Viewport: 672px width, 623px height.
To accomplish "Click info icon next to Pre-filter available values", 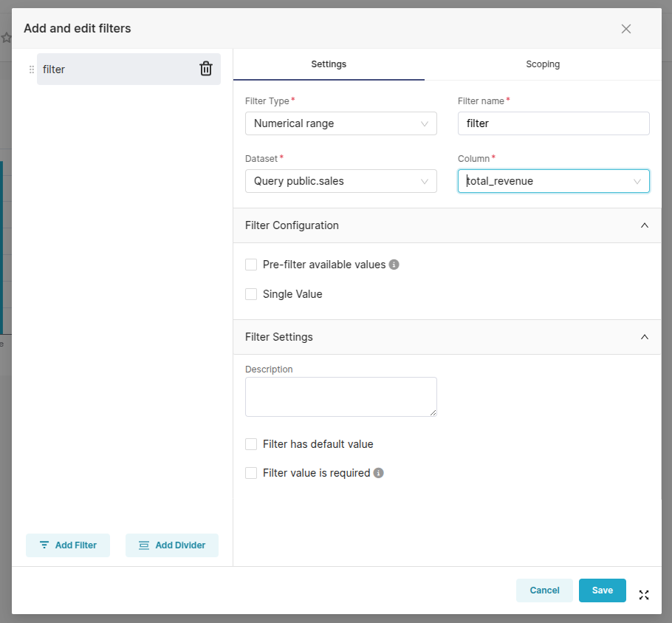I will [394, 265].
